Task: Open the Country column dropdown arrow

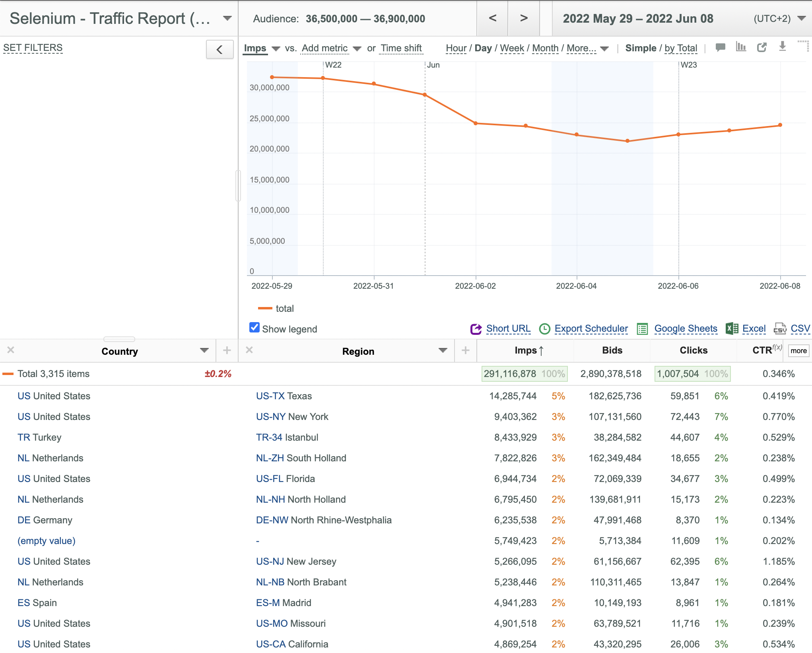Action: tap(204, 350)
